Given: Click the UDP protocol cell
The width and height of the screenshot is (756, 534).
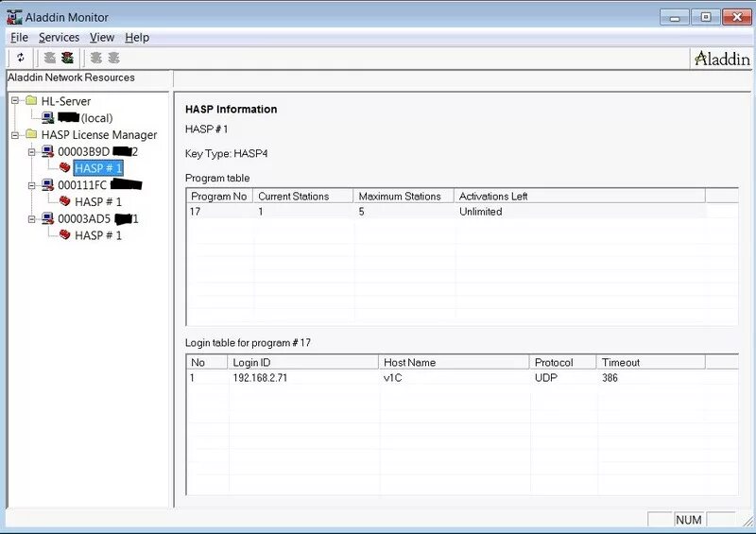Looking at the screenshot, I should point(546,378).
